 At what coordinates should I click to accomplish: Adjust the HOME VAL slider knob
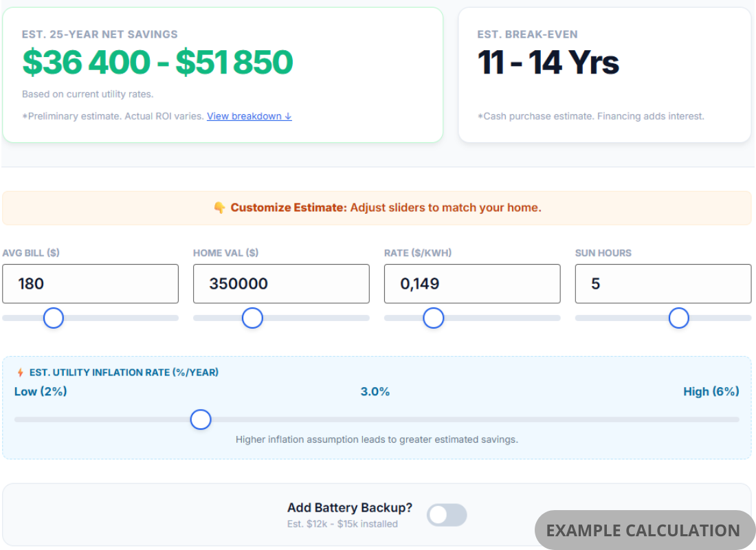[x=252, y=318]
